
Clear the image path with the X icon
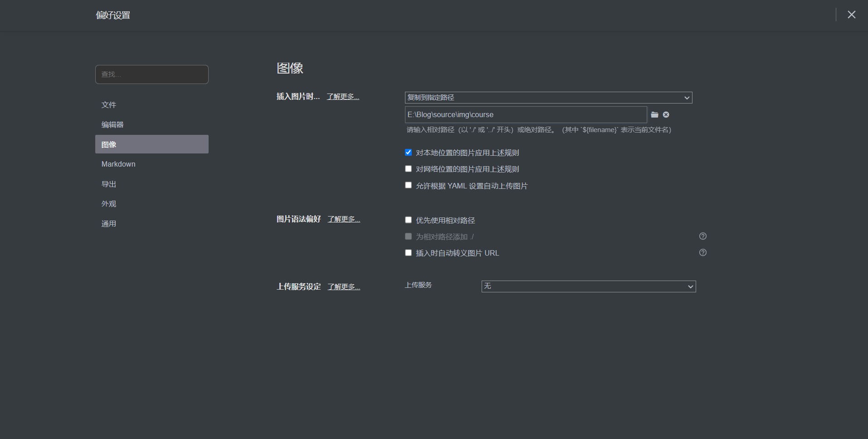pos(666,115)
